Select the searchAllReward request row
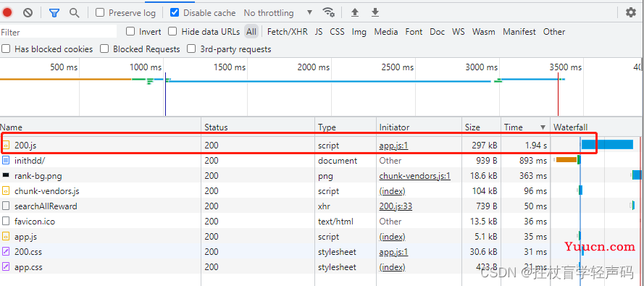644x286 pixels. tap(322, 206)
